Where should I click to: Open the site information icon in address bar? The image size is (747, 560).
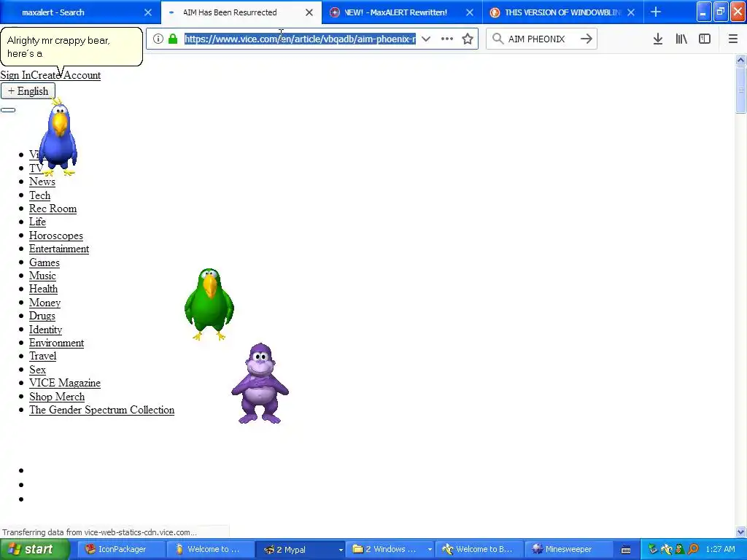point(158,39)
